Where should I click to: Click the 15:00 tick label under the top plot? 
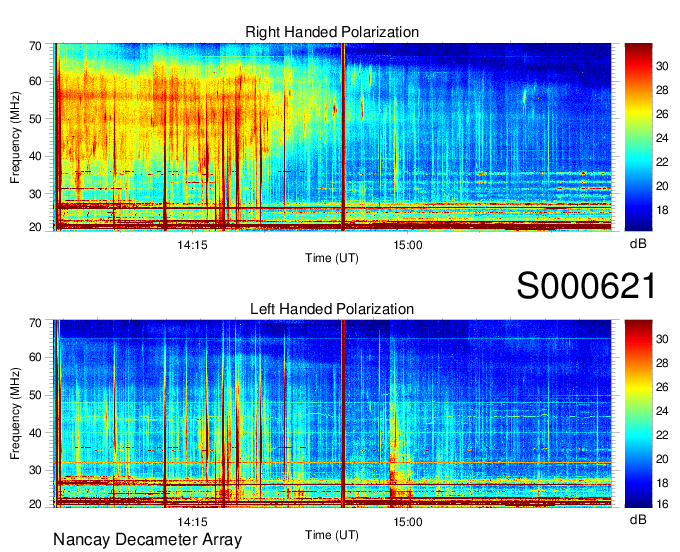click(407, 245)
